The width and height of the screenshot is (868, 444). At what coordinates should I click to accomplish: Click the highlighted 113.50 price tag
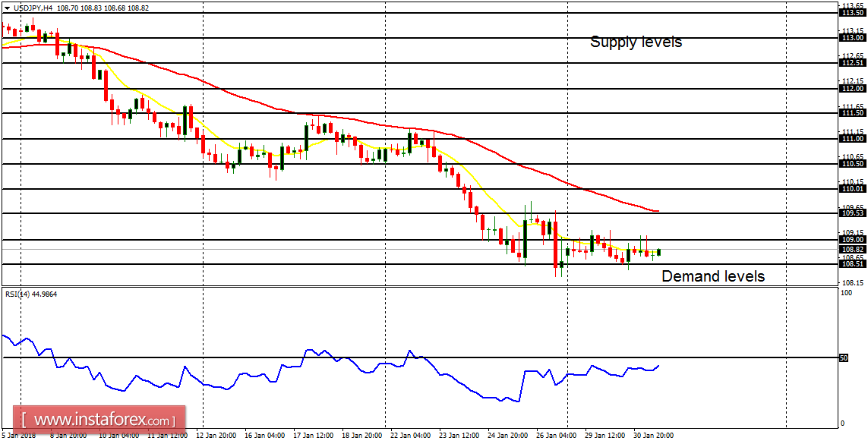(x=854, y=11)
